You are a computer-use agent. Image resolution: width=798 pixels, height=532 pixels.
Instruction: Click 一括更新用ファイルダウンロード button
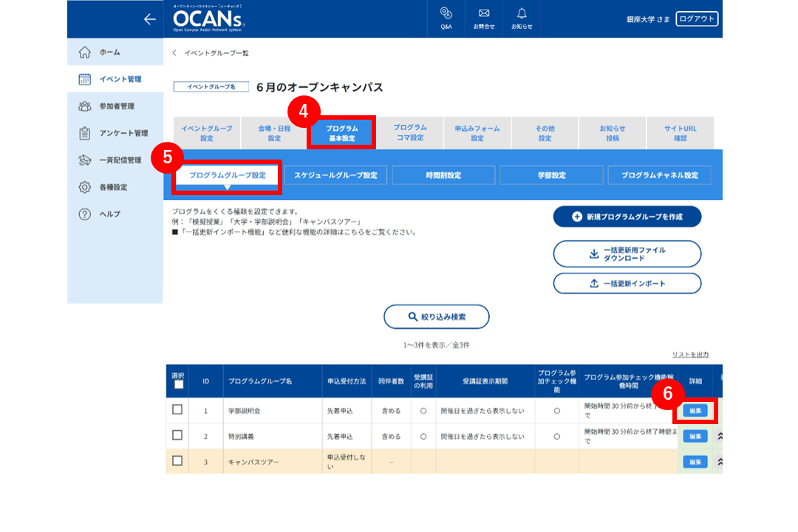(x=627, y=253)
